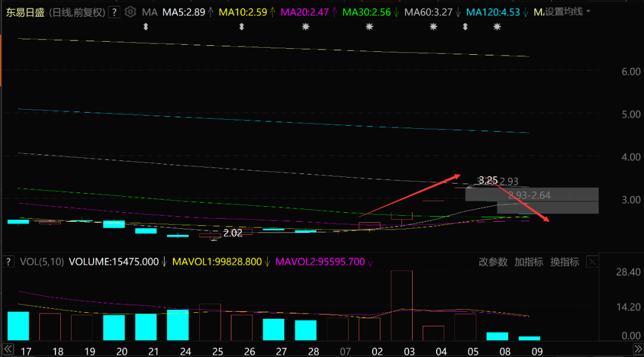Viewport: 644px width, 357px height.
Task: Select the MA5:2.89 moving average label
Action: (x=184, y=13)
